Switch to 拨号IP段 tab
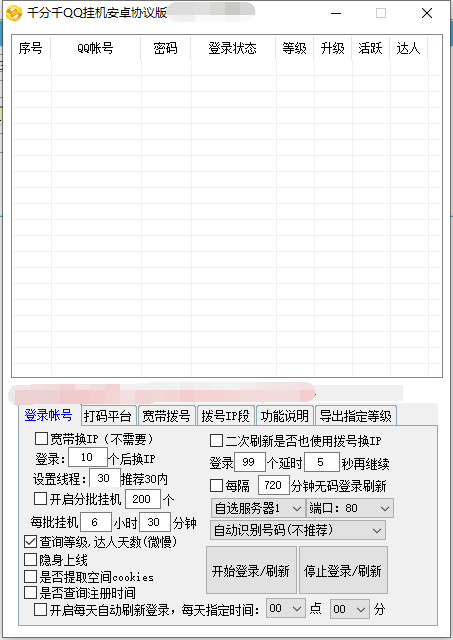 225,416
